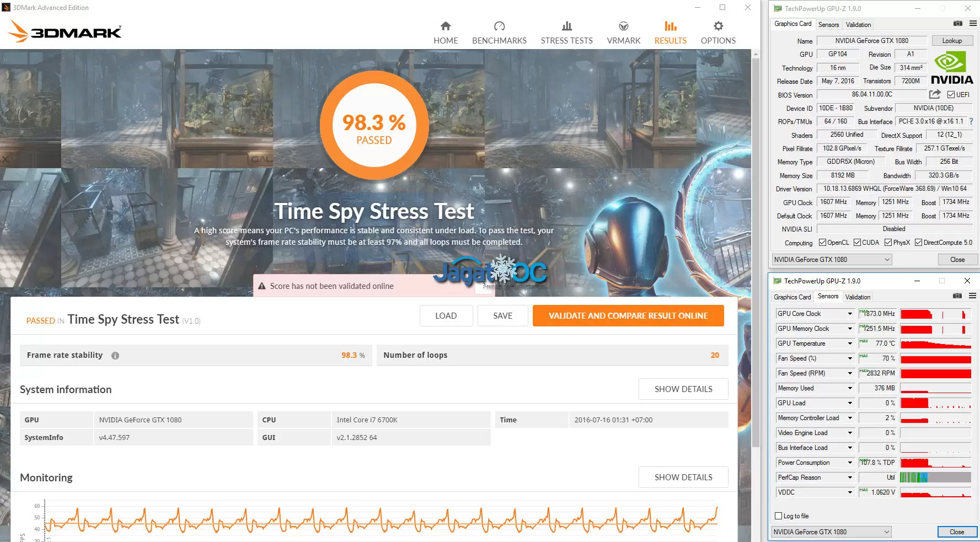980x542 pixels.
Task: Toggle the PhysX checkbox
Action: click(x=888, y=243)
